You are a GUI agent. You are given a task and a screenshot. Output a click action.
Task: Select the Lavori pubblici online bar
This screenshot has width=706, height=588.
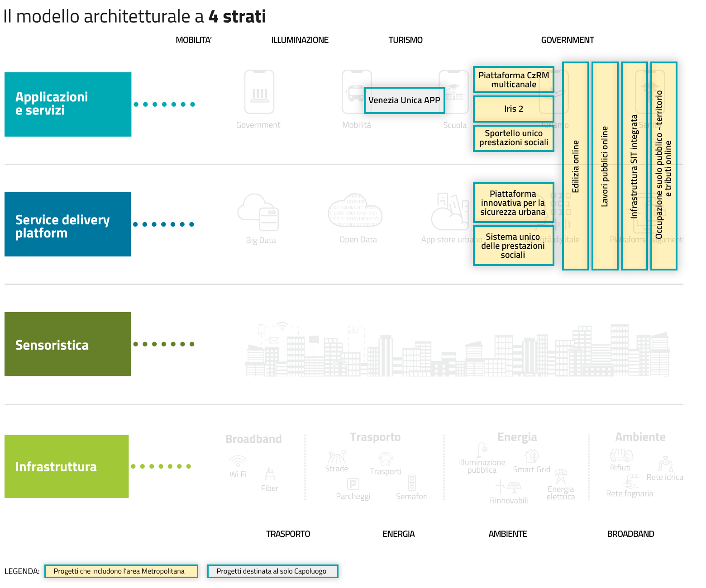click(605, 166)
